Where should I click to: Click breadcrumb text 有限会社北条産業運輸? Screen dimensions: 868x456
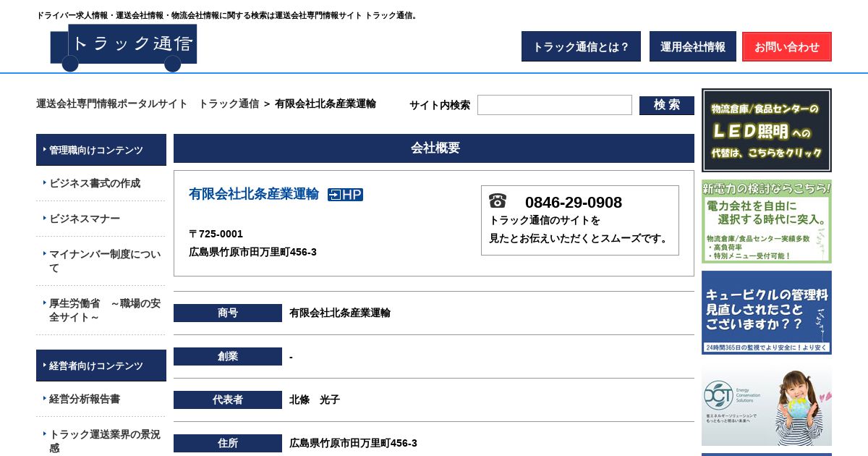coord(325,104)
